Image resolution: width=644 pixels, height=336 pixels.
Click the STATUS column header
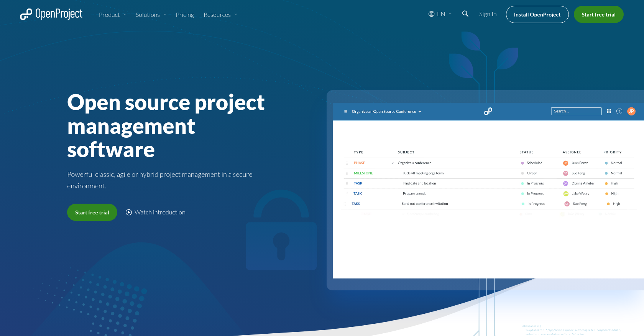[x=526, y=152]
